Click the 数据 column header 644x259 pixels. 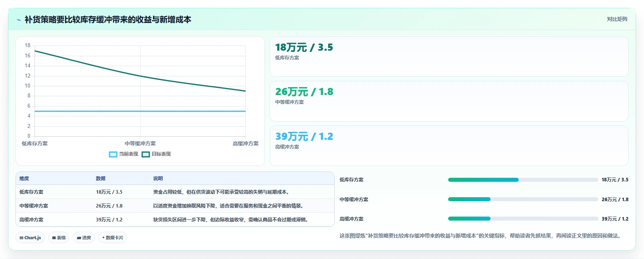click(x=101, y=179)
